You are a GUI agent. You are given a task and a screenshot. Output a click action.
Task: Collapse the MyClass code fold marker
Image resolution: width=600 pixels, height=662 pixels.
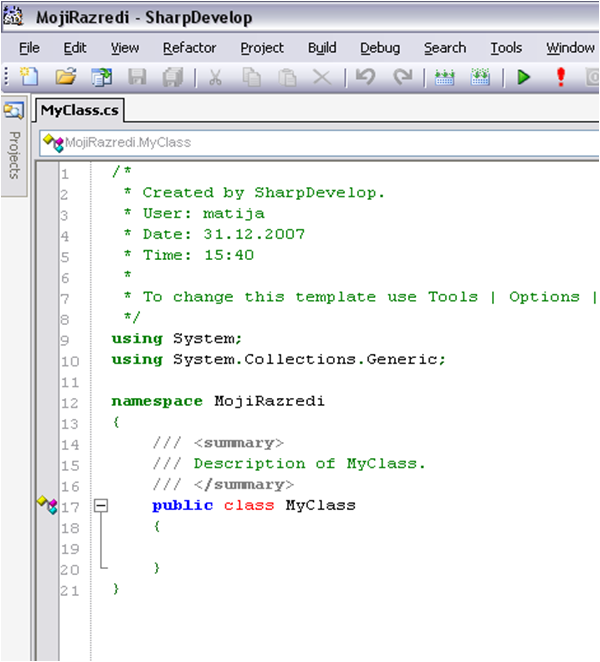click(100, 506)
